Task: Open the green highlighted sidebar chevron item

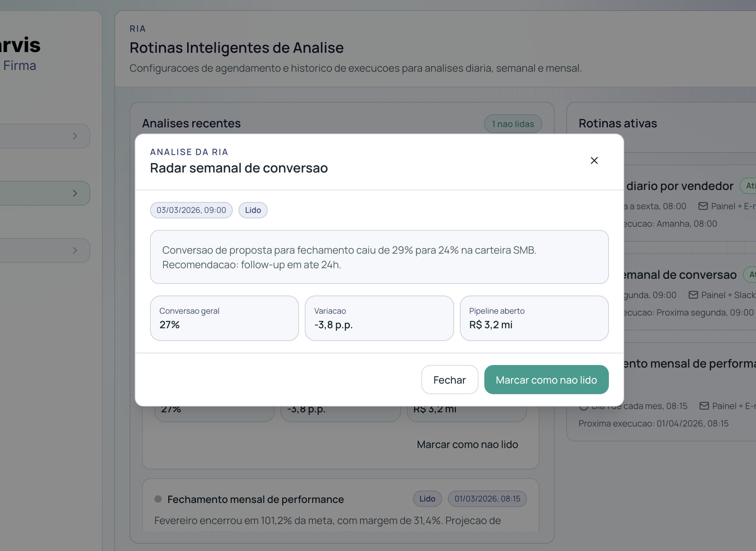Action: (75, 193)
